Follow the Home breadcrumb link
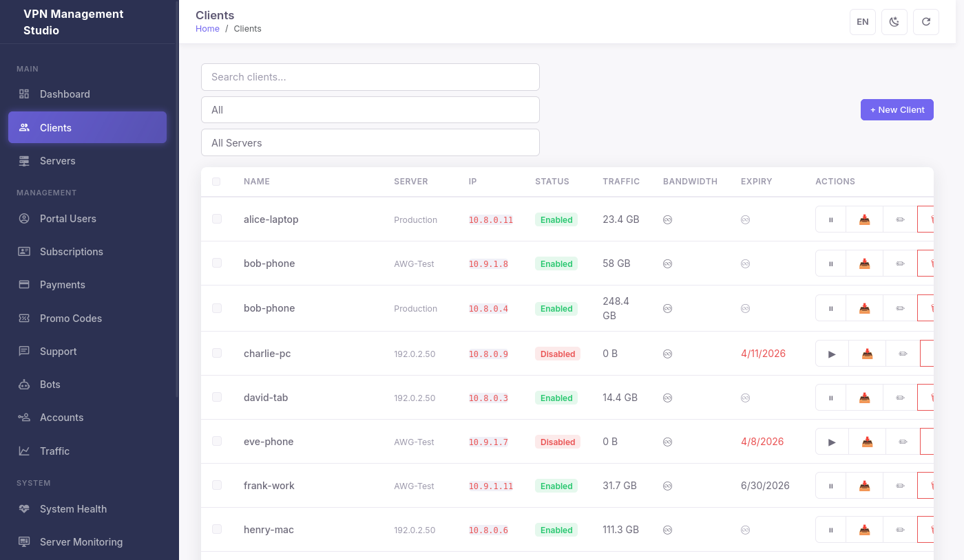Image resolution: width=964 pixels, height=560 pixels. click(207, 28)
